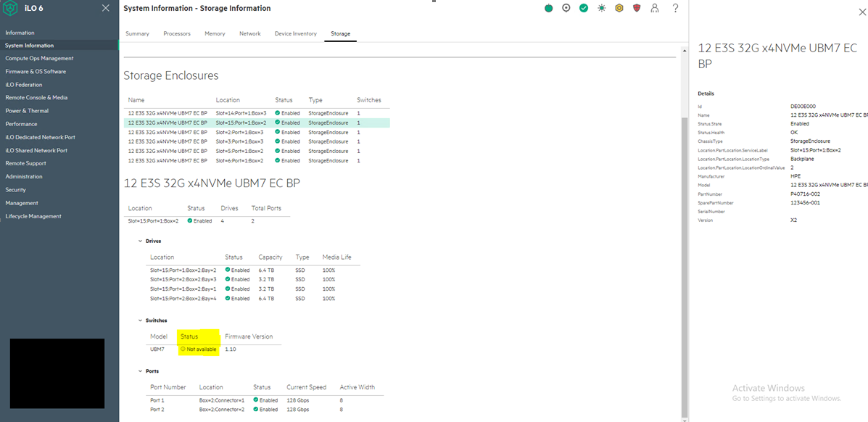Viewport: 868px width, 422px height.
Task: Click drive Slot=15:Port=1:Box=2:Bay=2 row
Action: (253, 270)
